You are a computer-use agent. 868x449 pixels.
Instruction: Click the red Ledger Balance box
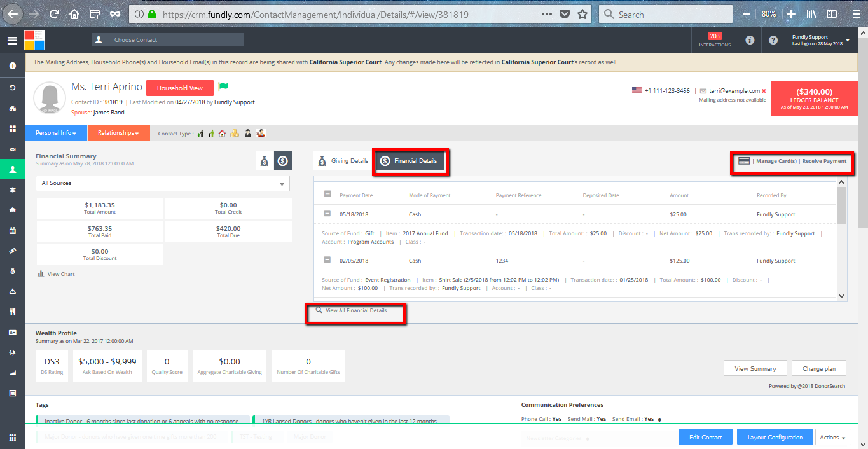[x=814, y=99]
